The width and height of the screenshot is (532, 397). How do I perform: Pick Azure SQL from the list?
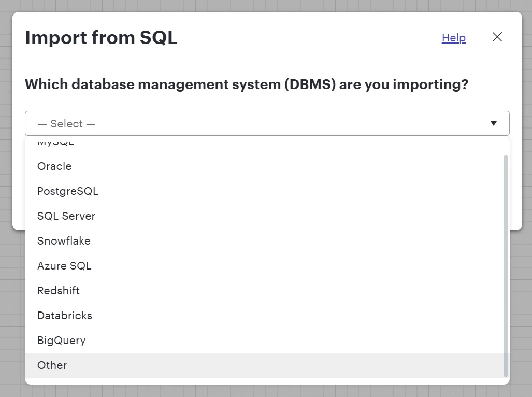point(64,266)
